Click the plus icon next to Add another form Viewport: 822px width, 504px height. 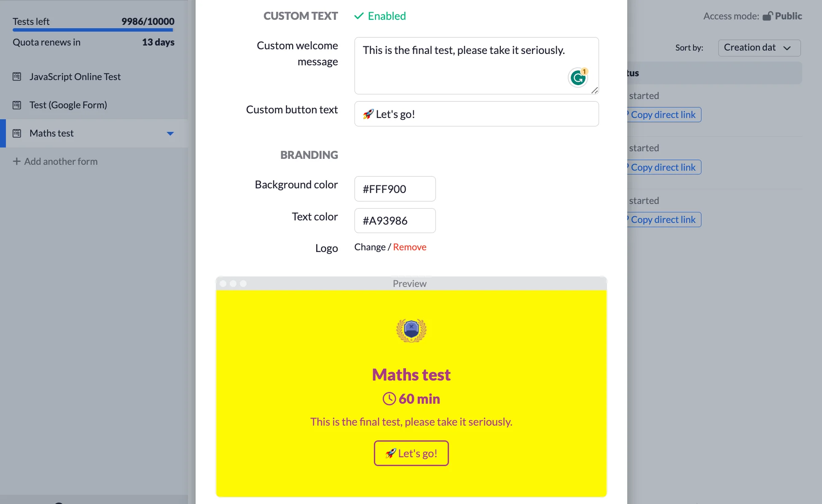(x=17, y=161)
